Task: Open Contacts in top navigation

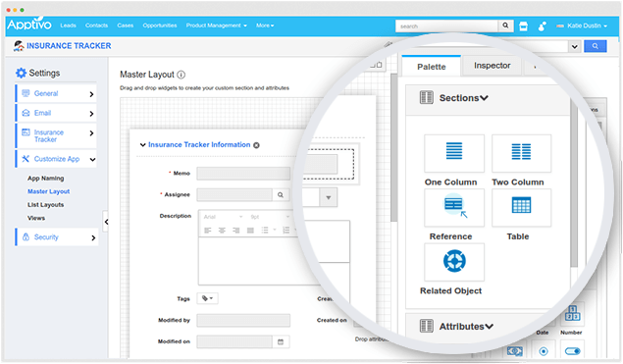Action: (96, 26)
